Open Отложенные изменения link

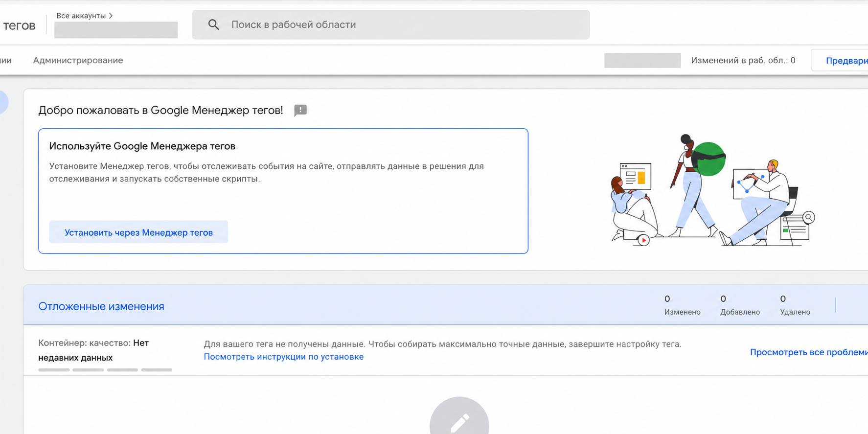pyautogui.click(x=101, y=306)
